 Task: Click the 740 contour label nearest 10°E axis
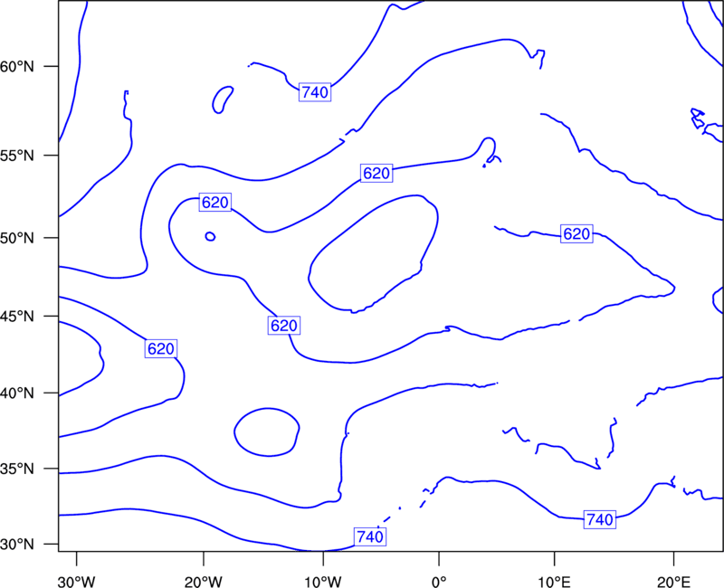[600, 519]
